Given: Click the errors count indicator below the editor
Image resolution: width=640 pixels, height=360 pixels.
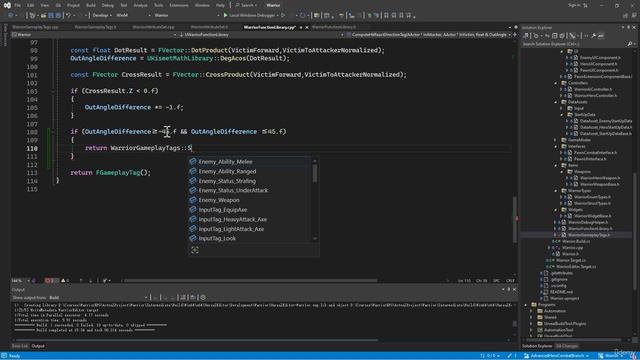Looking at the screenshot, I should tap(50, 280).
